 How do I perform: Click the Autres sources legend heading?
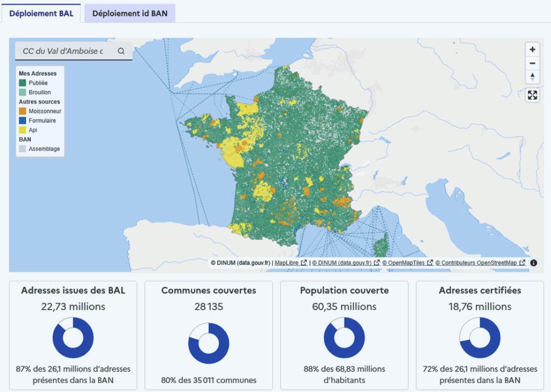tap(40, 102)
